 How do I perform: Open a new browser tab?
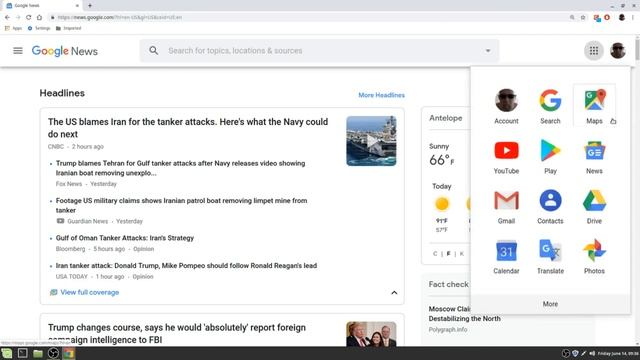90,5
